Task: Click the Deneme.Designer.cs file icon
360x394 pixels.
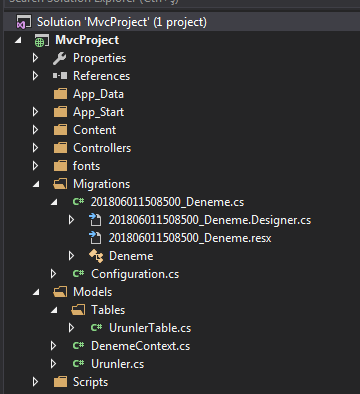Action: coord(95,220)
